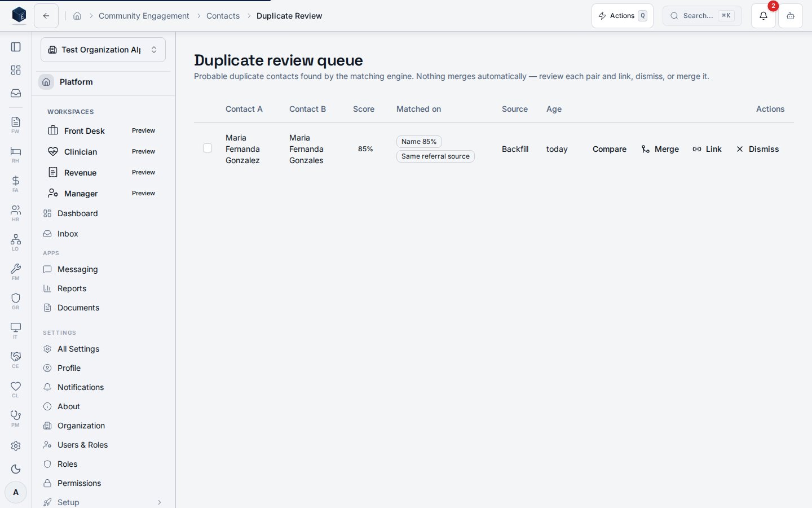Open the inbox rail icon

(16, 93)
